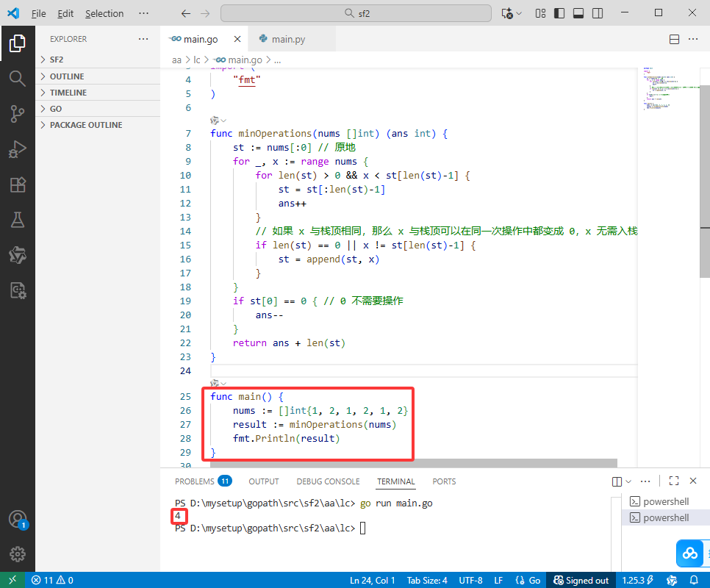The width and height of the screenshot is (710, 588).
Task: Switch to the PORTS panel tab
Action: pos(444,481)
